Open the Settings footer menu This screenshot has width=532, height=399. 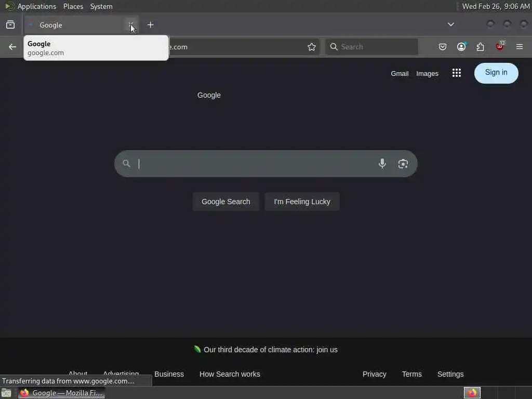450,374
